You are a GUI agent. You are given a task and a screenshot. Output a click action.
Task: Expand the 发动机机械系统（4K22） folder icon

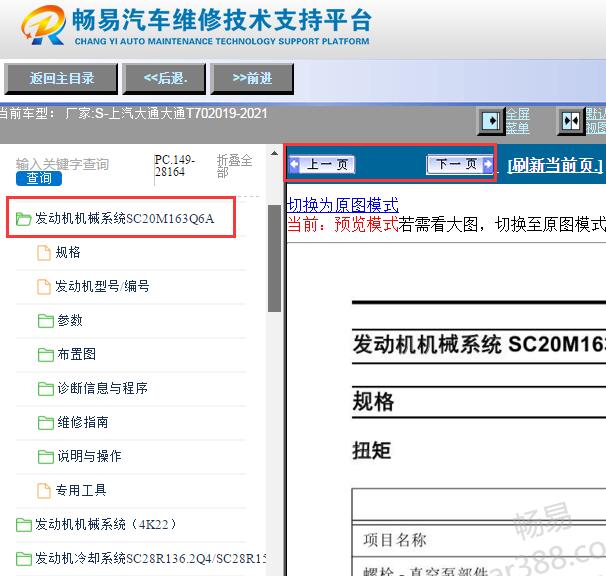coord(24,525)
